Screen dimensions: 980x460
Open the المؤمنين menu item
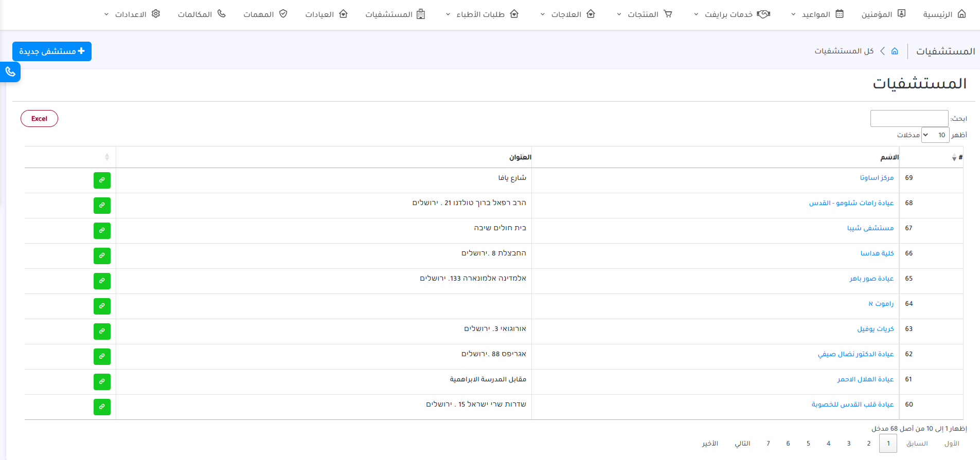(883, 14)
